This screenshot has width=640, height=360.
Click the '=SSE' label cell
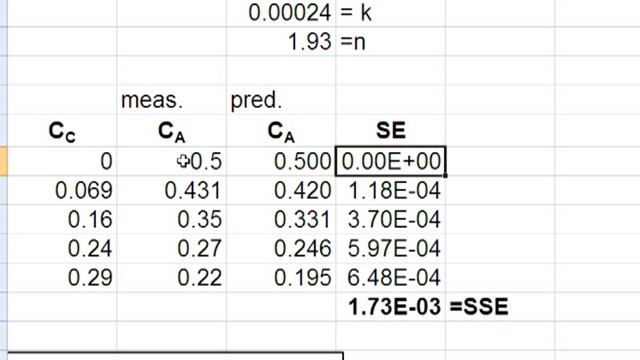(500, 307)
